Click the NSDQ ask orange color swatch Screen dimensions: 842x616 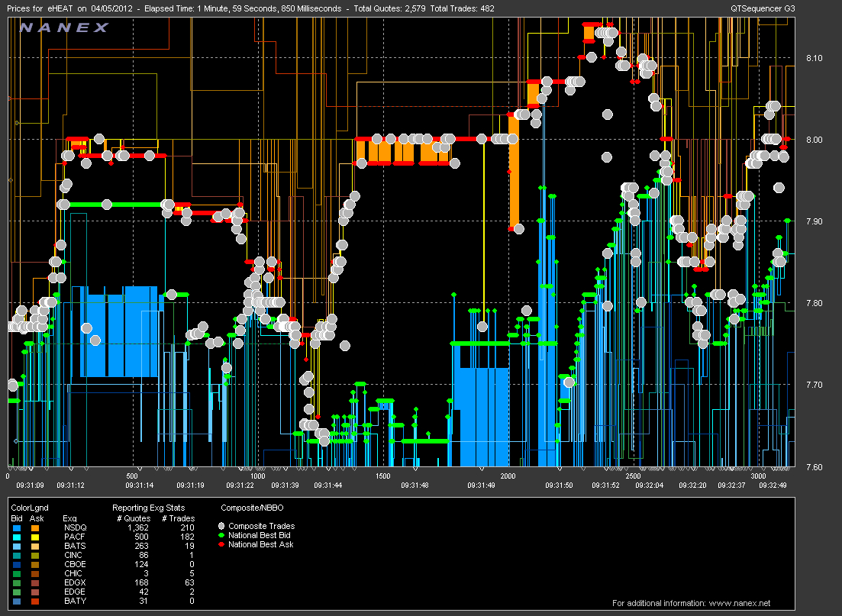click(34, 527)
